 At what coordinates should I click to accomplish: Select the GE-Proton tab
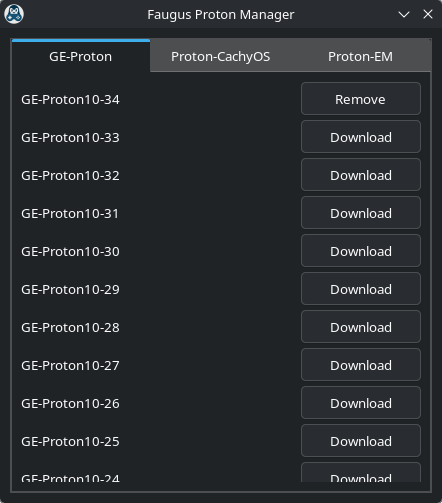click(80, 56)
